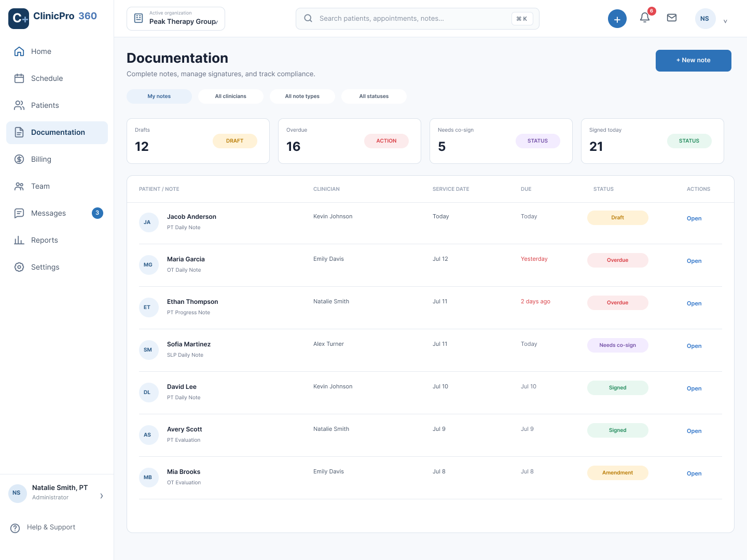The image size is (747, 560).
Task: Open Jacob Anderson's note
Action: tap(694, 219)
